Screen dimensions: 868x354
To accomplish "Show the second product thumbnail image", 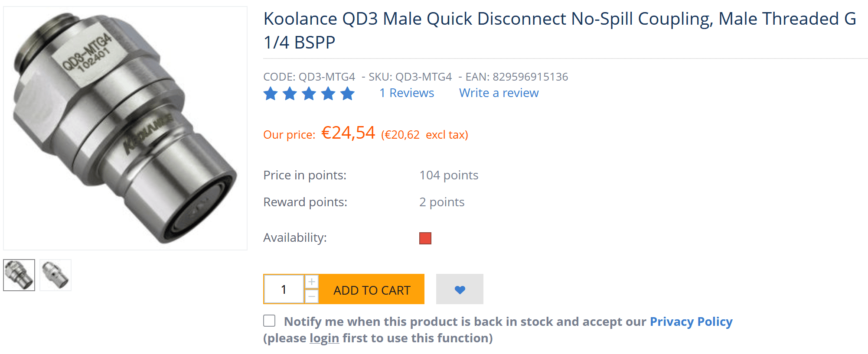I will (55, 275).
